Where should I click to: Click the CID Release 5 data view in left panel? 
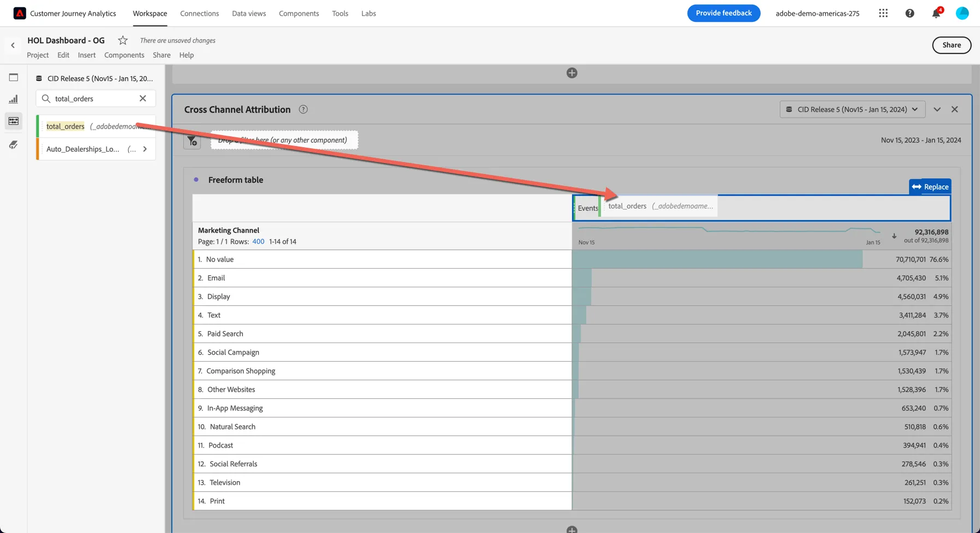click(x=95, y=78)
